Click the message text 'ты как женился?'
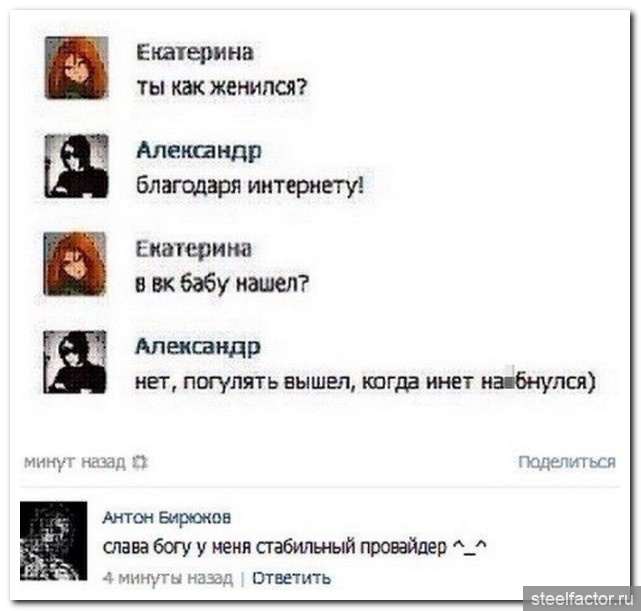Image resolution: width=641 pixels, height=611 pixels. (222, 87)
